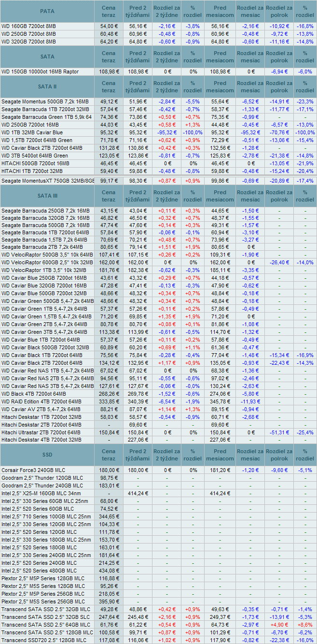
Task: Select the +4,90 € half-year difference cell
Action: click(x=279, y=625)
